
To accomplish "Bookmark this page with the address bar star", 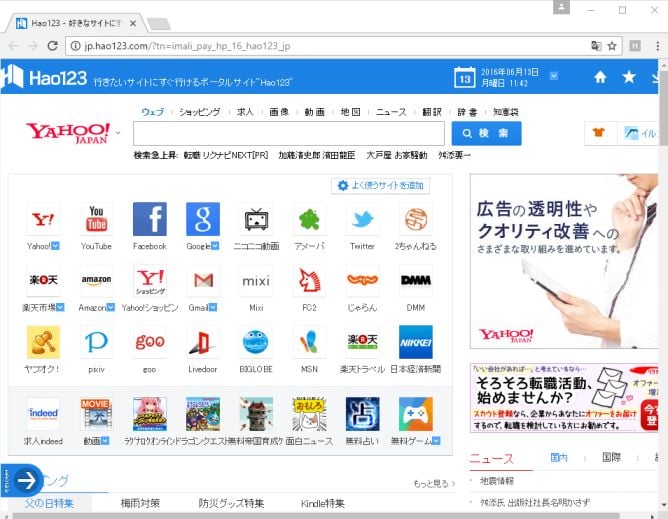I will [x=612, y=46].
